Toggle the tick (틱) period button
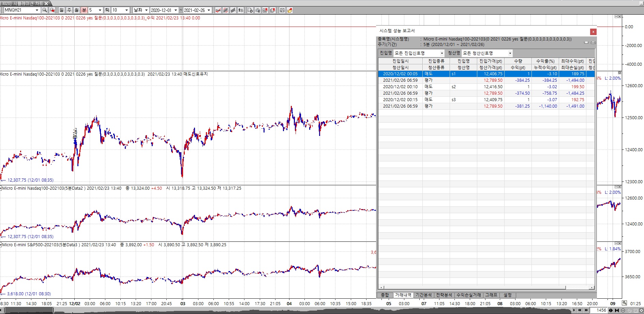Viewport: 644px width, 314px height. (x=107, y=10)
